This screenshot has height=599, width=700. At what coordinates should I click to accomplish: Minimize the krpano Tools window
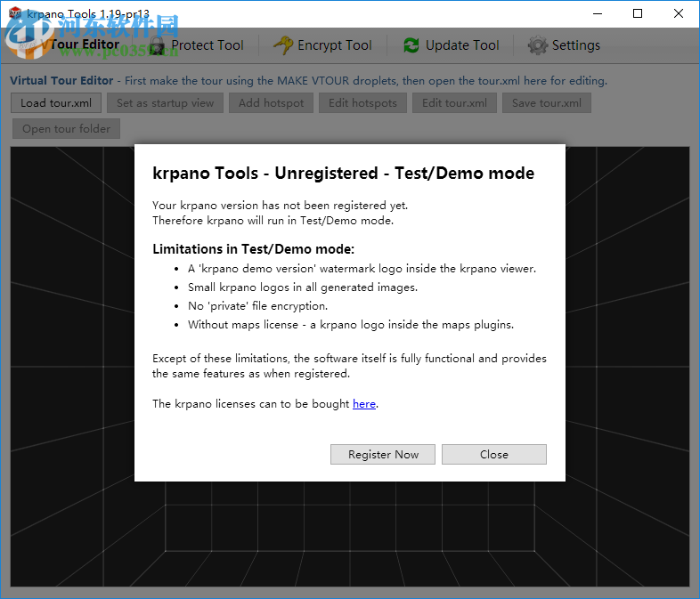tap(598, 13)
